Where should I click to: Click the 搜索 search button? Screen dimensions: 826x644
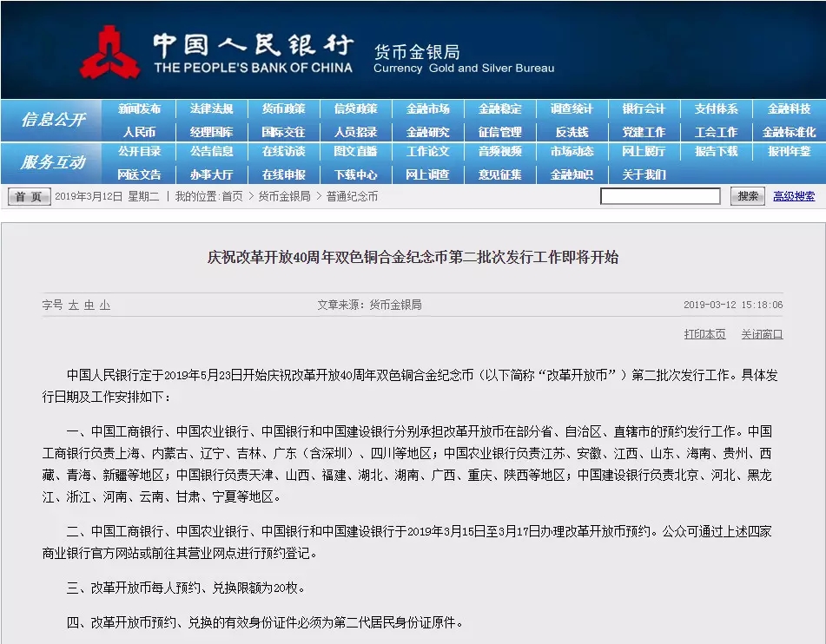coord(748,196)
